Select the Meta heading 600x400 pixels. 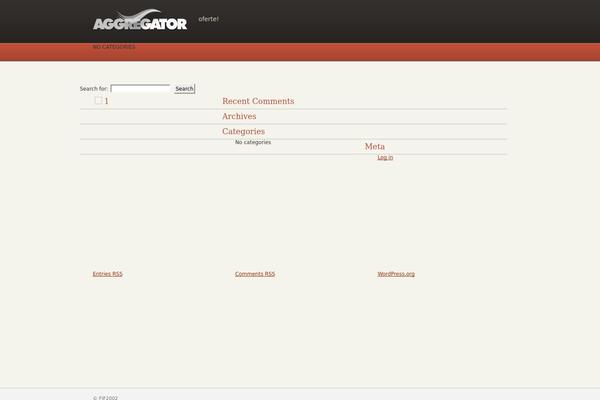[x=375, y=147]
